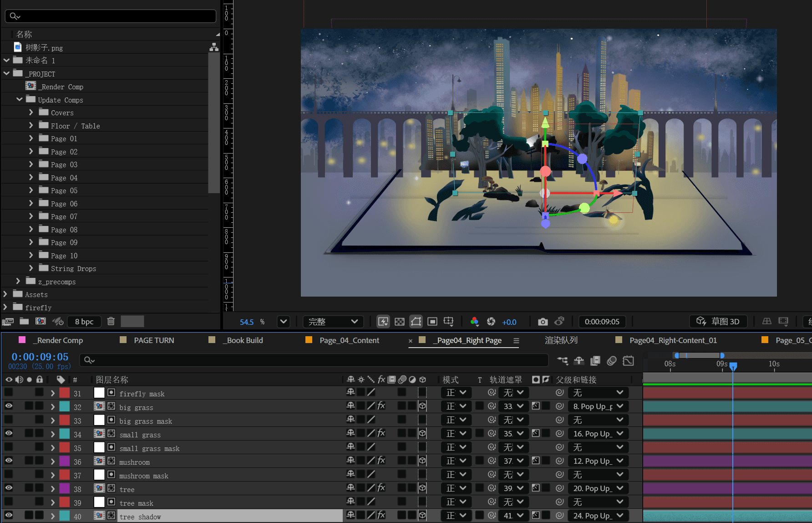Click the reset exposure icon

[x=491, y=322]
